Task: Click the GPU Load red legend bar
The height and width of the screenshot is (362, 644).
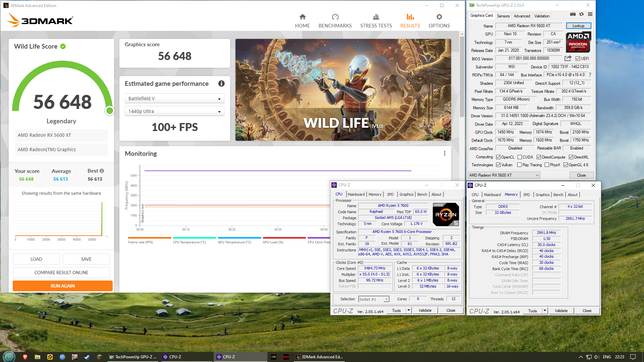Action: click(284, 238)
